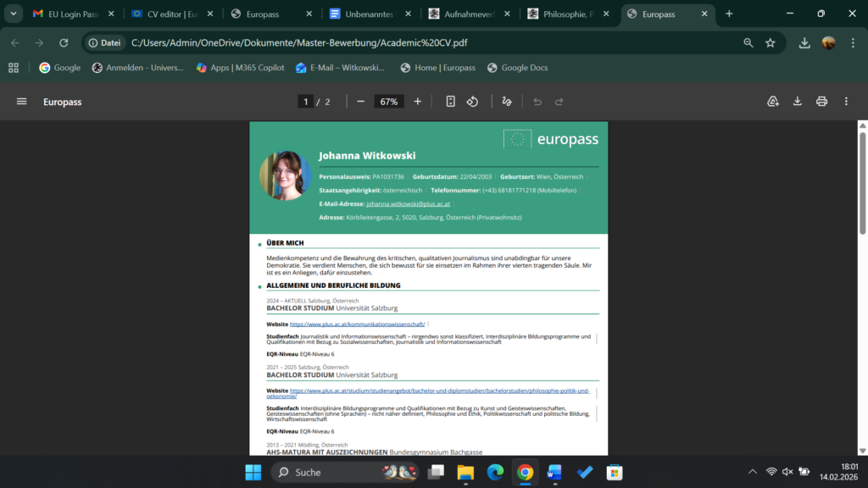Screen dimensions: 868x488
Task: Save PDF to Google Drive icon
Action: (773, 102)
